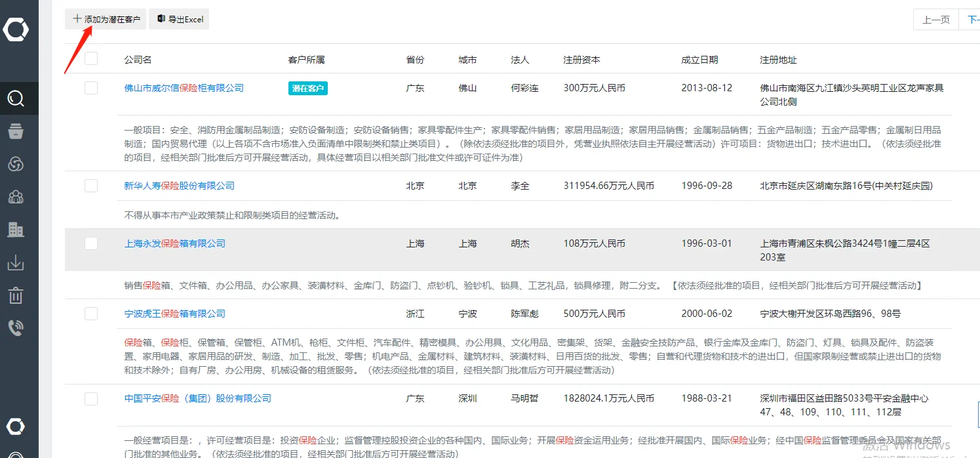Click address 宁波大榭开发区环岛西路96、98号
The height and width of the screenshot is (458, 980).
pyautogui.click(x=831, y=314)
